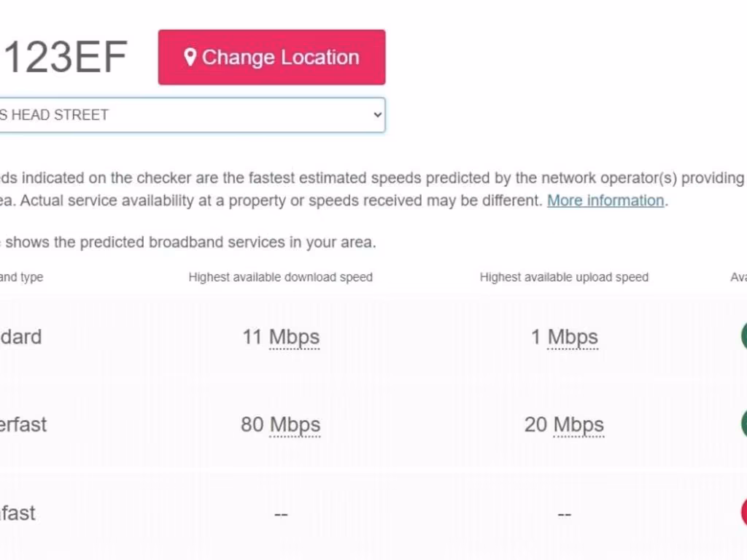Screen dimensions: 747x560
Task: Click the map pin icon on Change Location
Action: click(190, 58)
